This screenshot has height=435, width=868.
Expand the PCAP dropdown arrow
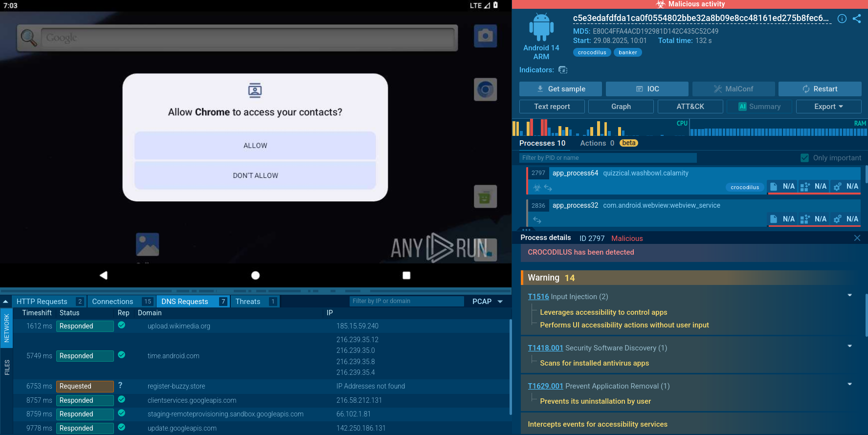500,302
